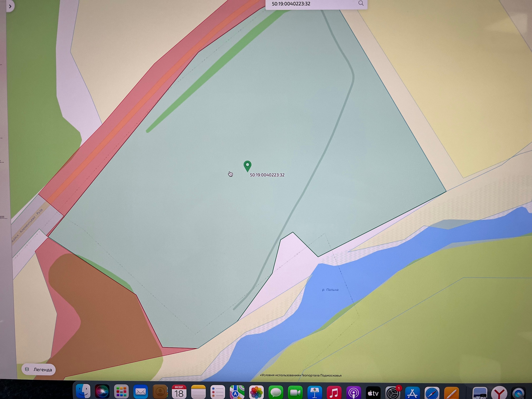532x399 pixels.
Task: Launch the Yandex Browser icon
Action: (499, 392)
